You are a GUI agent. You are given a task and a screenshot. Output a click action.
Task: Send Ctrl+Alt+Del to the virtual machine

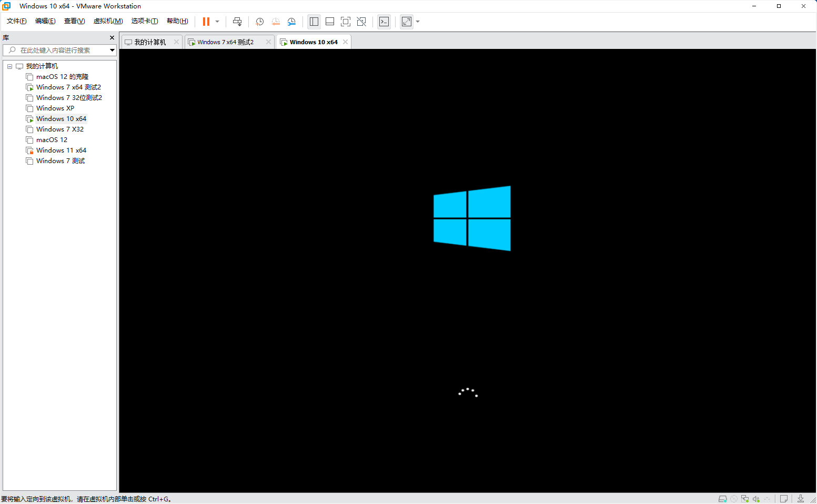click(x=237, y=22)
